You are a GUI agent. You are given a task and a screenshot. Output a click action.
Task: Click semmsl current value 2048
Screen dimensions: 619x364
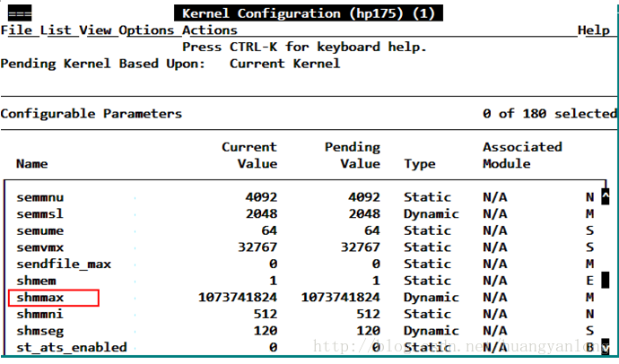click(261, 213)
